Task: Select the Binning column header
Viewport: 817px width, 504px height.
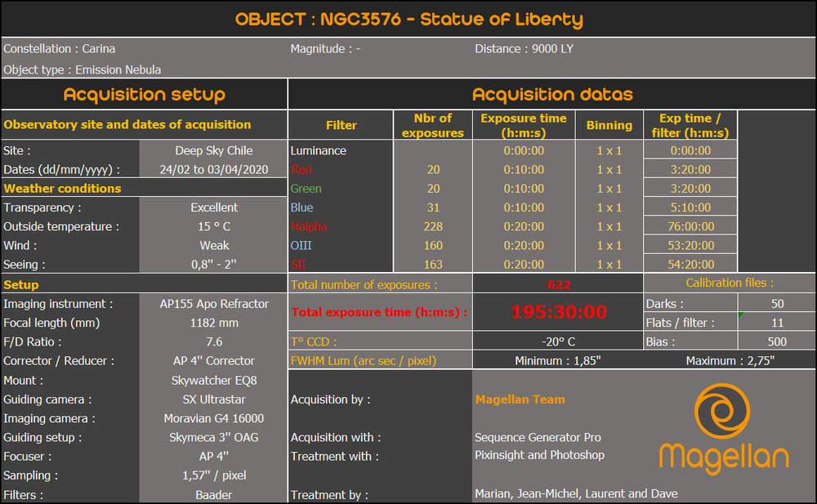Action: tap(609, 124)
